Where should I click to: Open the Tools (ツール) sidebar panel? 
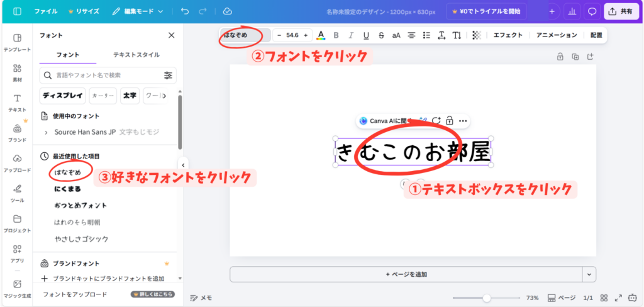[x=17, y=194]
